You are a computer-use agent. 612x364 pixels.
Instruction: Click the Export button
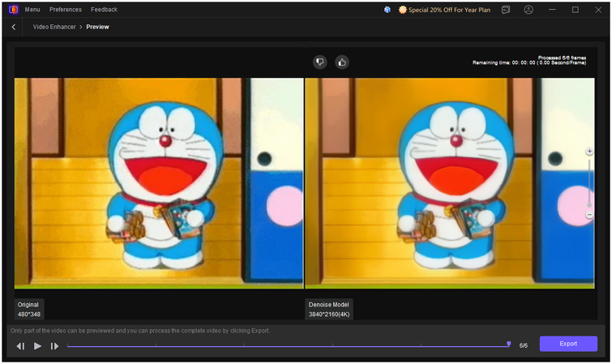568,344
